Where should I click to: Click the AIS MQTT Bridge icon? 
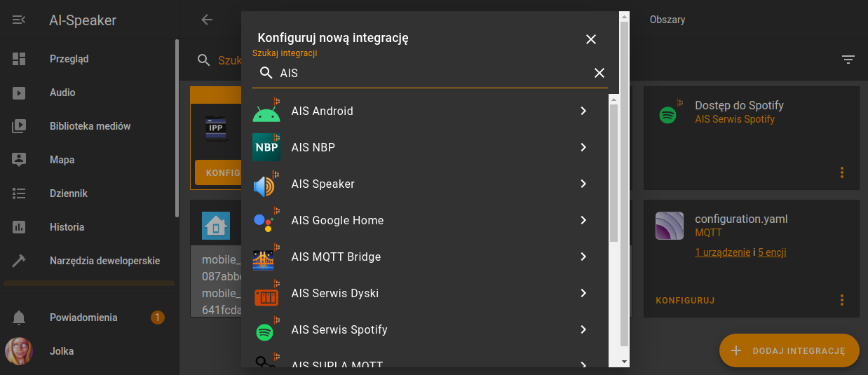coord(266,257)
